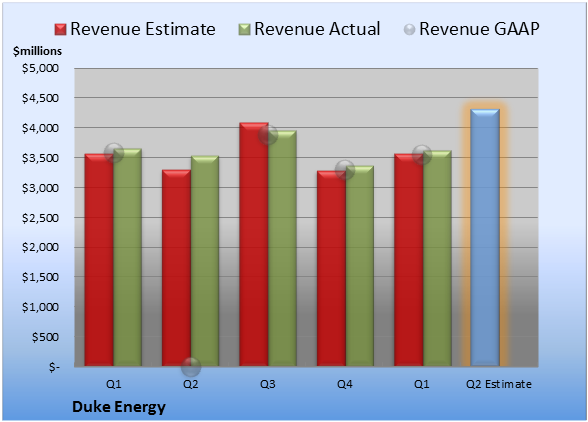Click the 'Q4' category label

[x=345, y=384]
